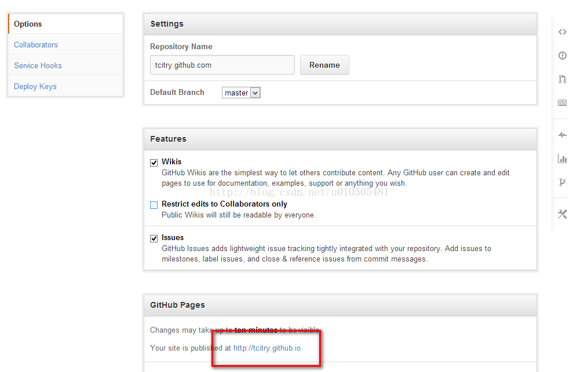Open the Wiki book icon
Viewport: 588px width, 372px height.
(562, 103)
